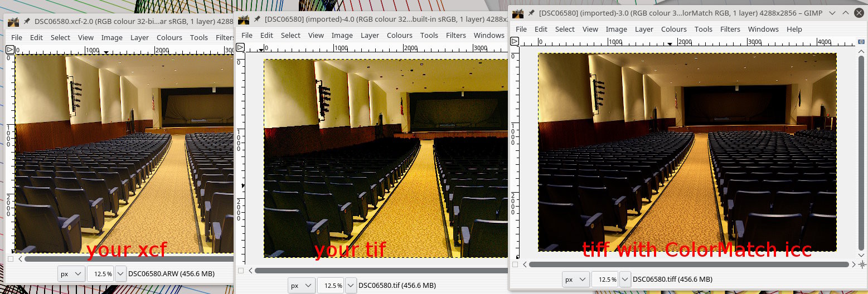
Task: Click the scroll-left arrow in the DSC06580.tif window
Action: coord(250,271)
